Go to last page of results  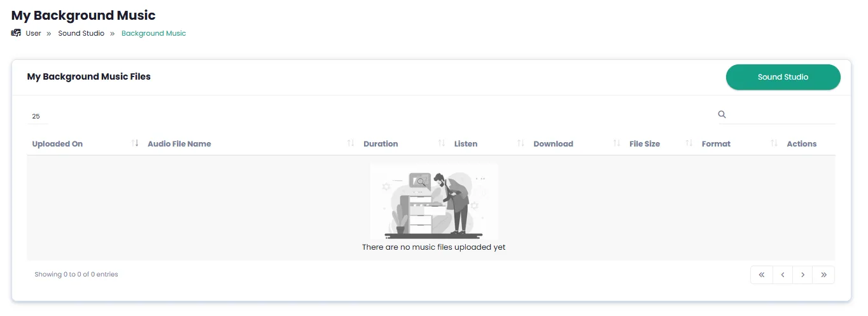coord(824,275)
